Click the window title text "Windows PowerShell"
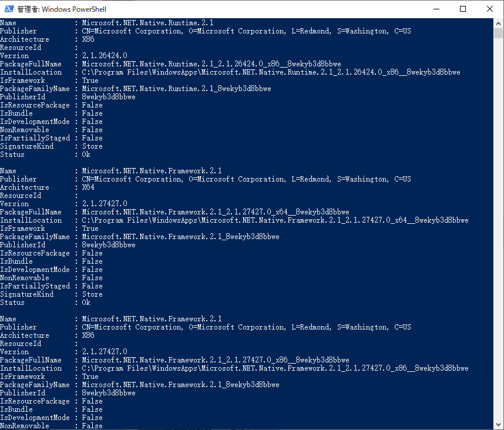The height and width of the screenshot is (430, 504). pos(74,9)
